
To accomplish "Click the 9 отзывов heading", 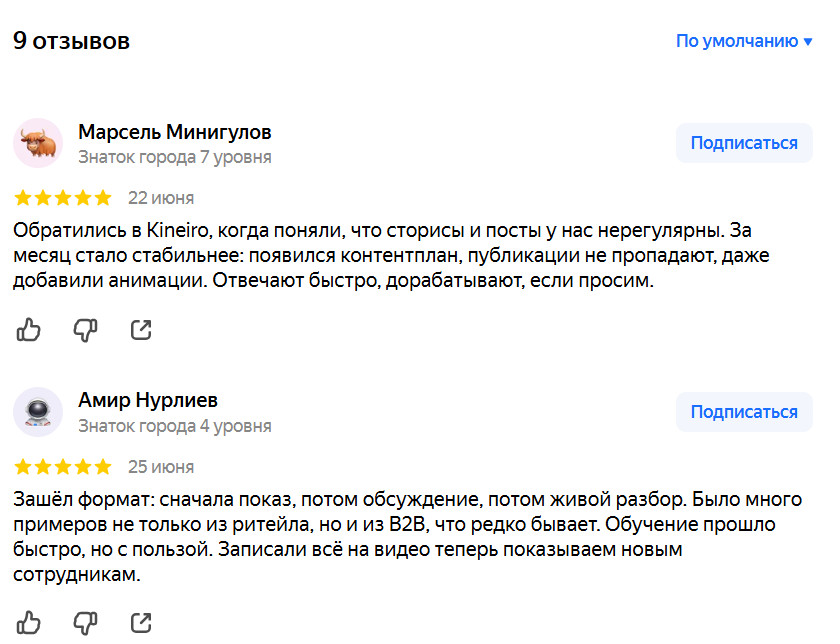I will point(72,41).
